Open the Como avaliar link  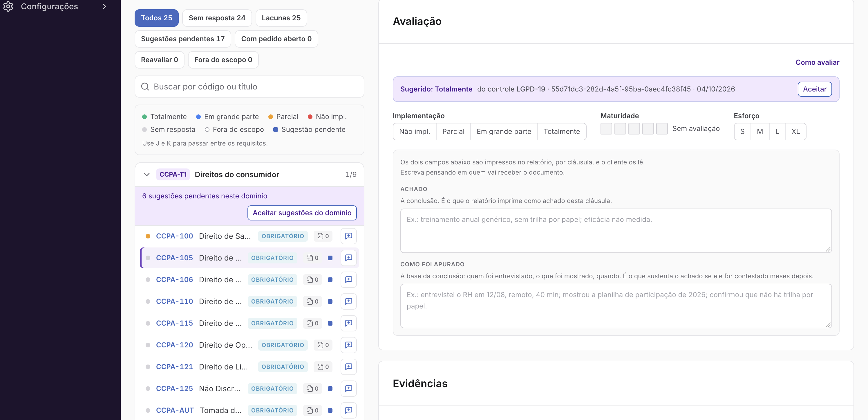pos(817,62)
